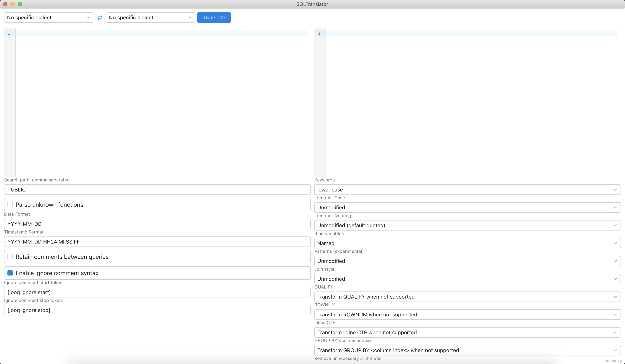Image resolution: width=625 pixels, height=364 pixels.
Task: Click line number 1 in right editor
Action: 319,33
